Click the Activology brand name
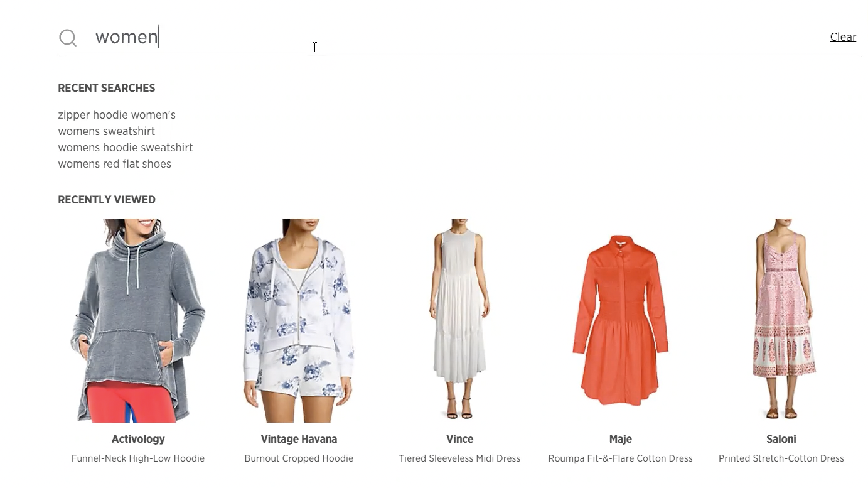Viewport: 868px width, 488px height. pos(138,439)
